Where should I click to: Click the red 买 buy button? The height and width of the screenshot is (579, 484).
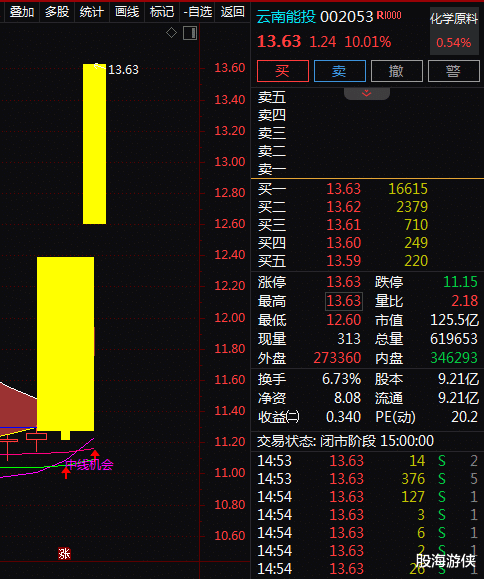coord(283,71)
